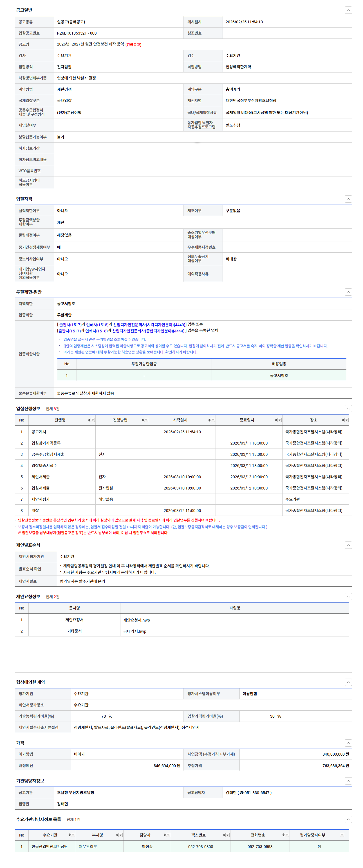Screen dimensions: 363x868
Task: Collapse the 투찰제한-일반 section
Action: coord(348,292)
